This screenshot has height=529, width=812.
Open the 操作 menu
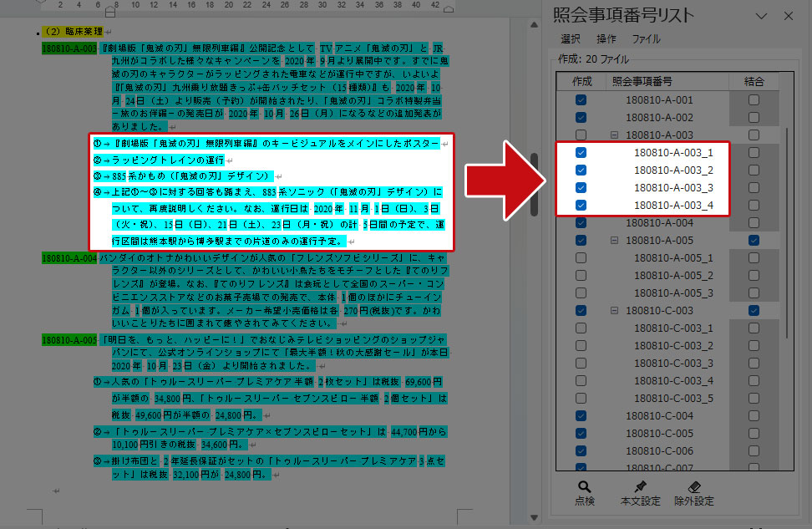click(606, 39)
